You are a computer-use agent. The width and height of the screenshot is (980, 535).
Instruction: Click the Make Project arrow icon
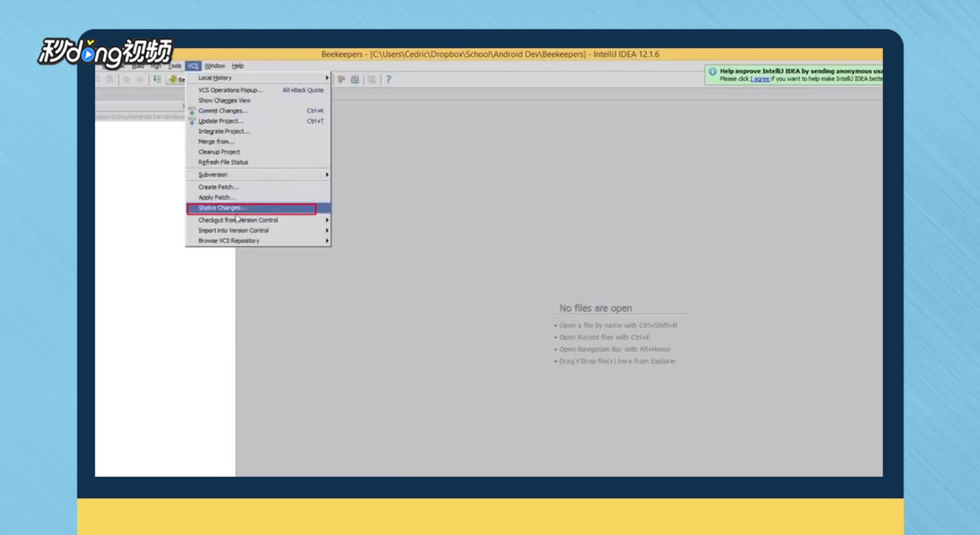[x=157, y=79]
